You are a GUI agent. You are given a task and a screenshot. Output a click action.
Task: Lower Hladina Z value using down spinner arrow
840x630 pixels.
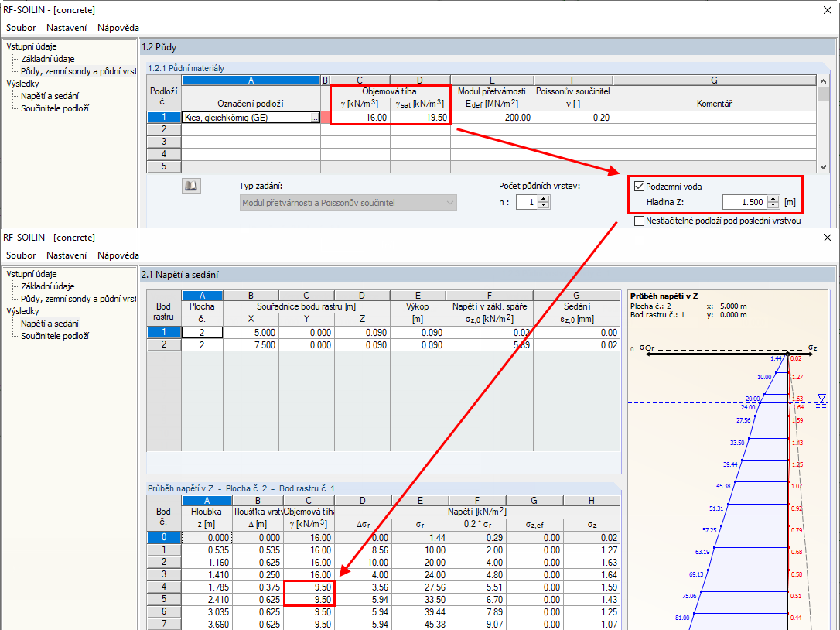point(773,206)
